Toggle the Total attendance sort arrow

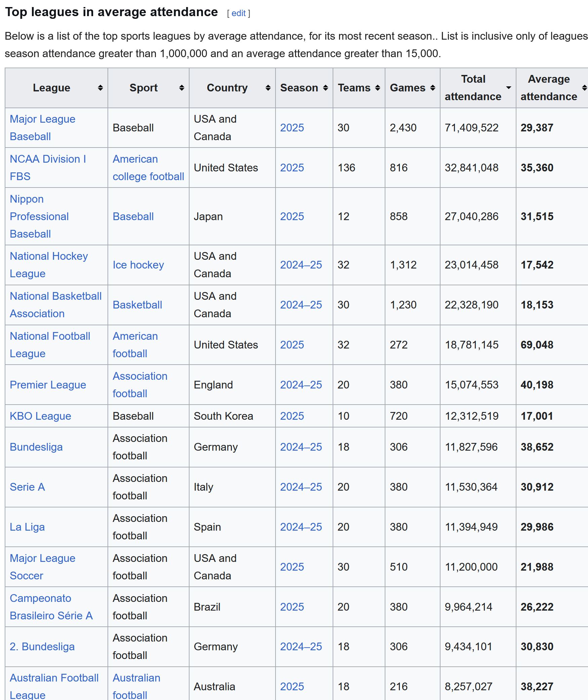(x=508, y=88)
